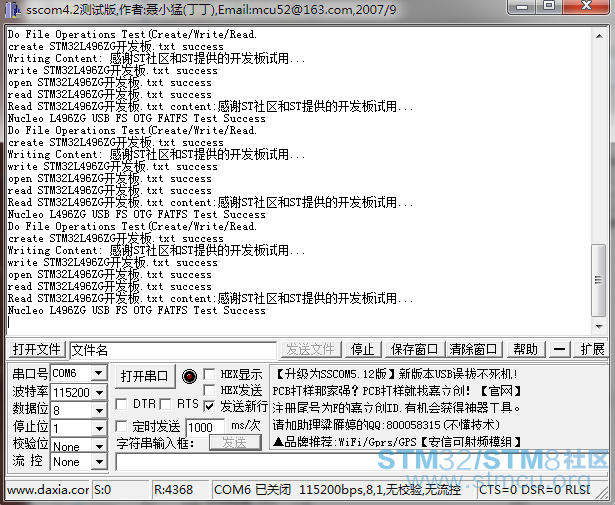This screenshot has width=615, height=505.
Task: Expand the 115200 baud rate dropdown
Action: click(99, 392)
